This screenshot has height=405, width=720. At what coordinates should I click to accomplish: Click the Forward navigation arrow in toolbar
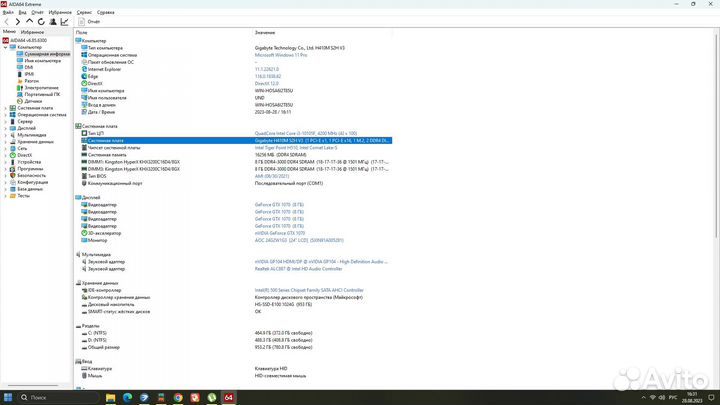coord(16,21)
